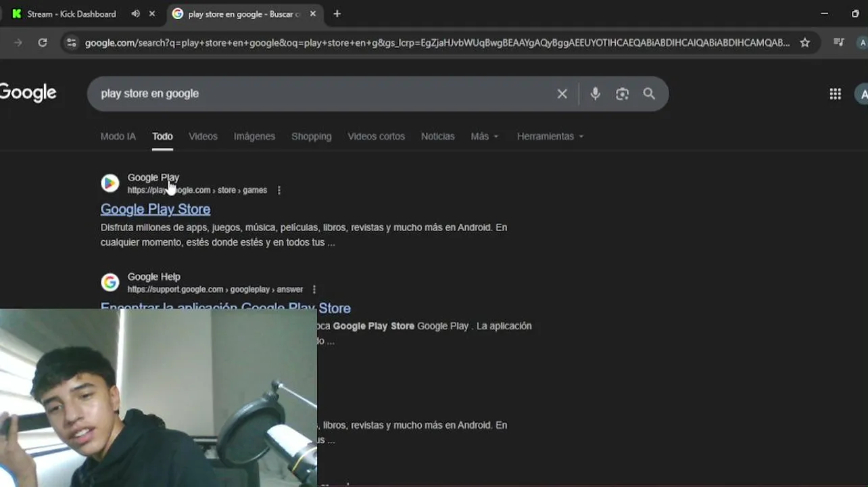The width and height of the screenshot is (868, 487).
Task: Click the support.google.com googleplay answer URL
Action: click(x=215, y=289)
